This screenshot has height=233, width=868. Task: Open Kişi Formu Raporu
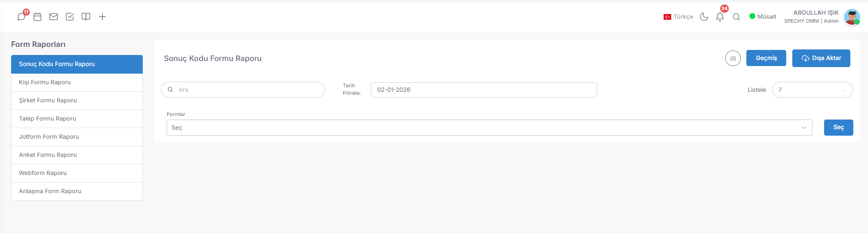point(77,82)
